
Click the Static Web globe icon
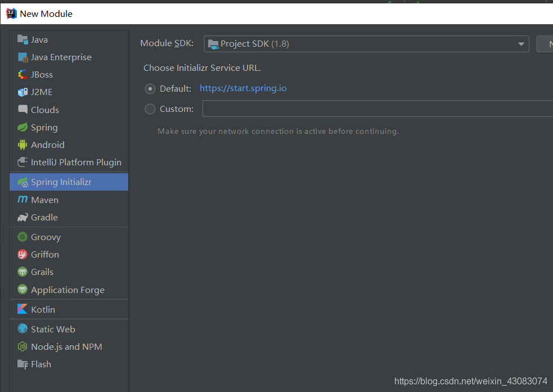[x=23, y=329]
